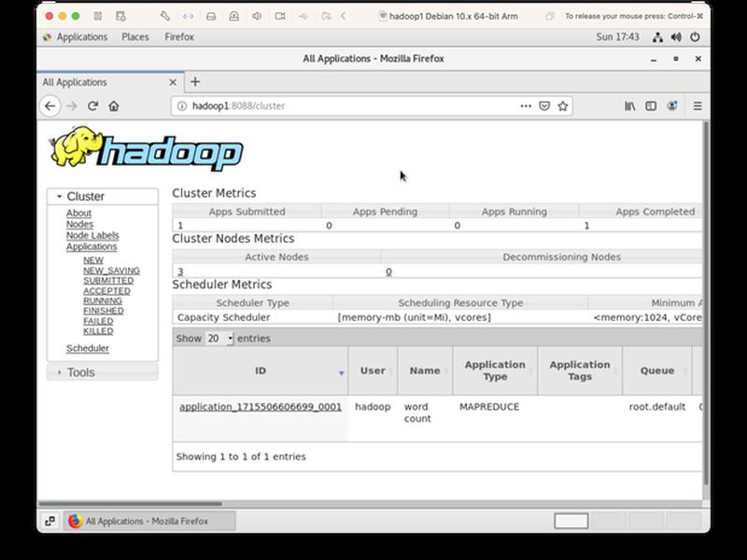
Task: Open VM settings with the wrench icon
Action: pyautogui.click(x=165, y=16)
